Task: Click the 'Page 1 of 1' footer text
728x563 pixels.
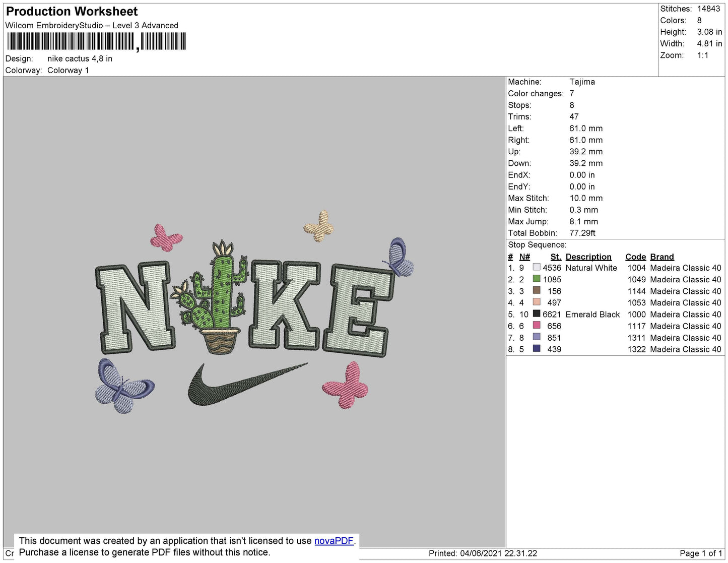Action: (x=701, y=553)
